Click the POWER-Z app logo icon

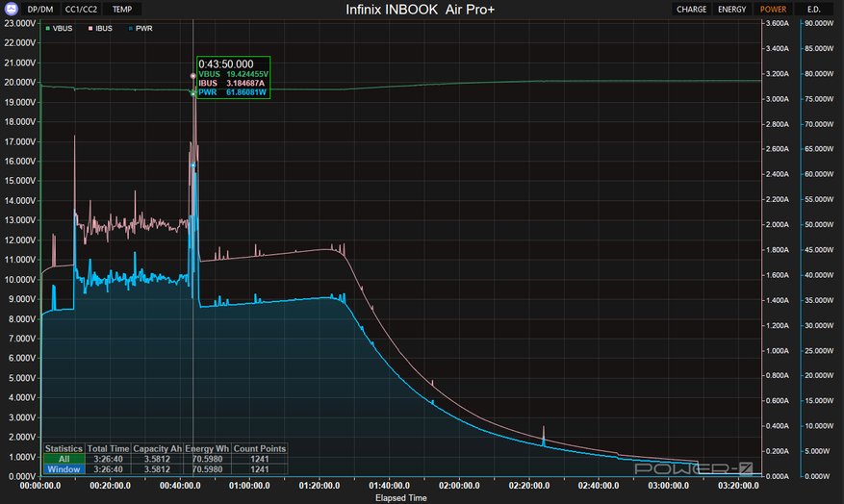pos(11,9)
